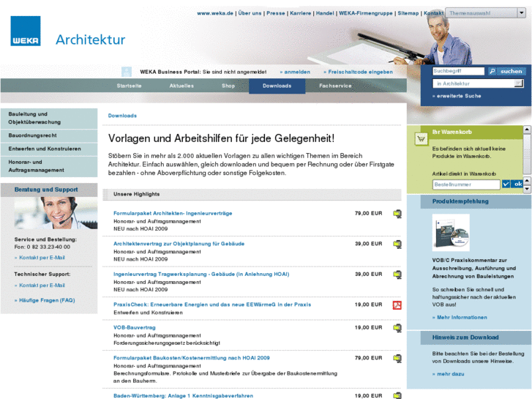Add Baden-Württemberg Anlage 1 to cart via icon
The image size is (532, 399).
click(397, 395)
